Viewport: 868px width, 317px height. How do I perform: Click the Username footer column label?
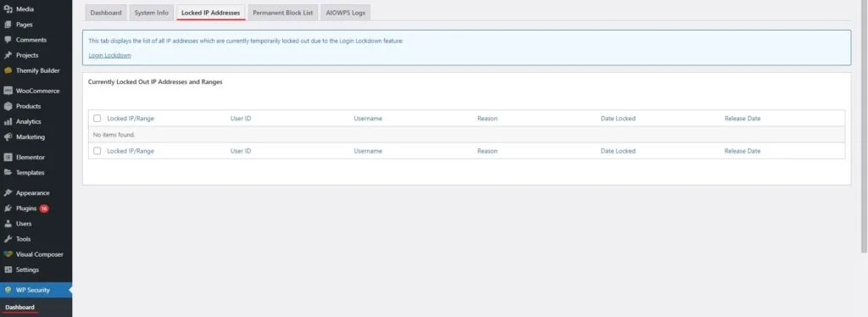(x=368, y=151)
